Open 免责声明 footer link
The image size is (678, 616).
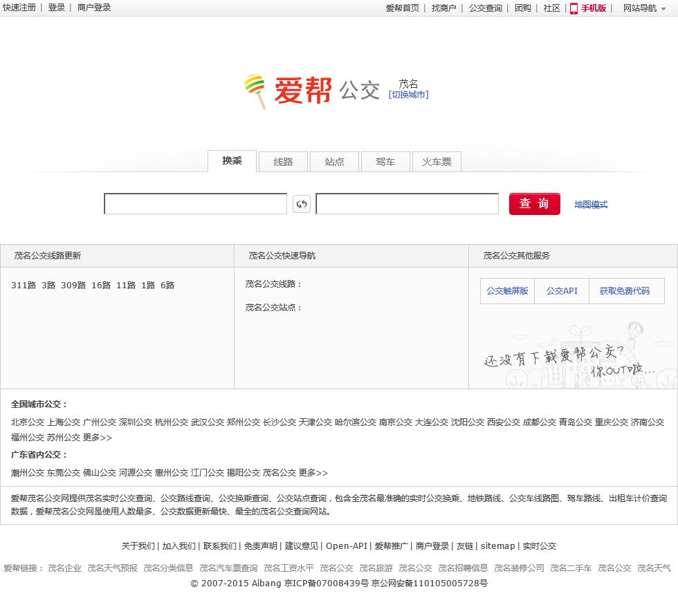click(x=260, y=546)
